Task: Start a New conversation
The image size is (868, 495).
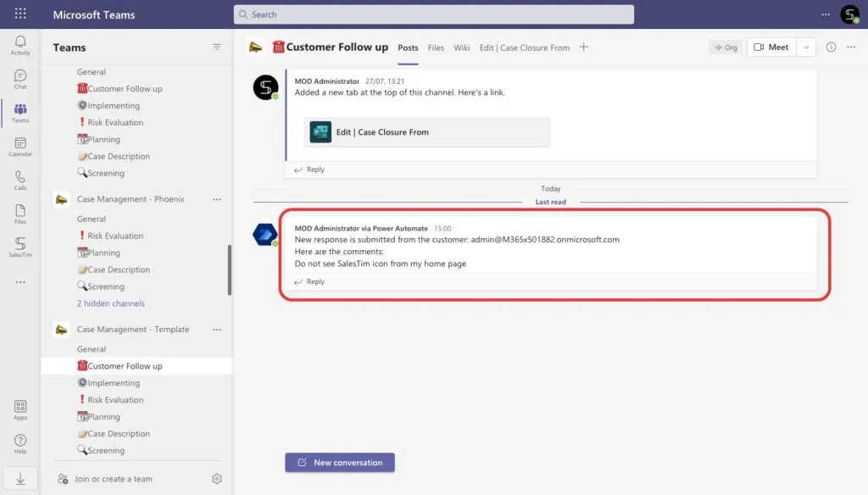Action: (340, 462)
